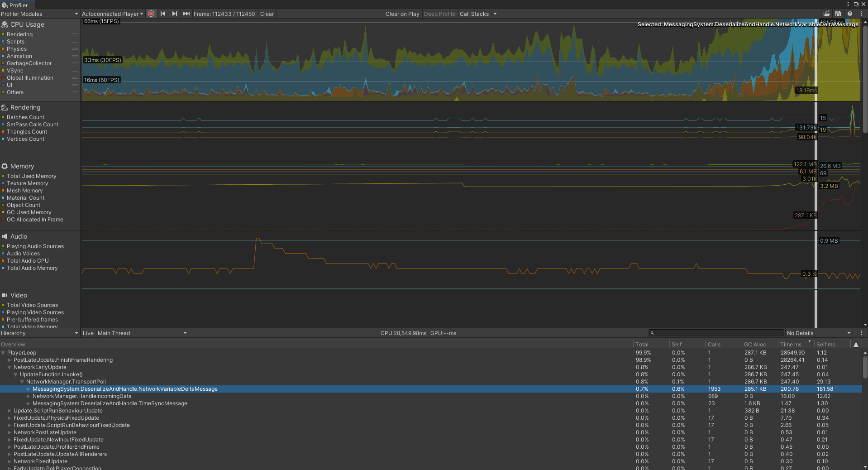
Task: Toggle Deep Profile mode
Action: tap(439, 14)
